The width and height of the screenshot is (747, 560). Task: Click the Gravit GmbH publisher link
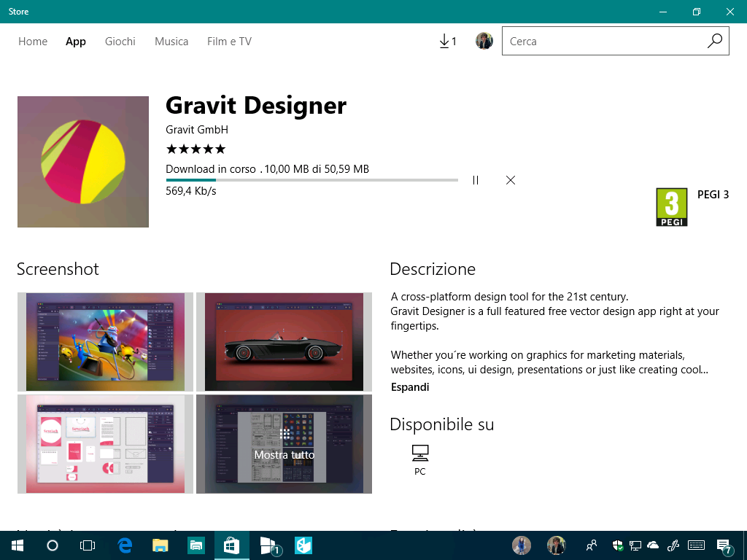[197, 130]
